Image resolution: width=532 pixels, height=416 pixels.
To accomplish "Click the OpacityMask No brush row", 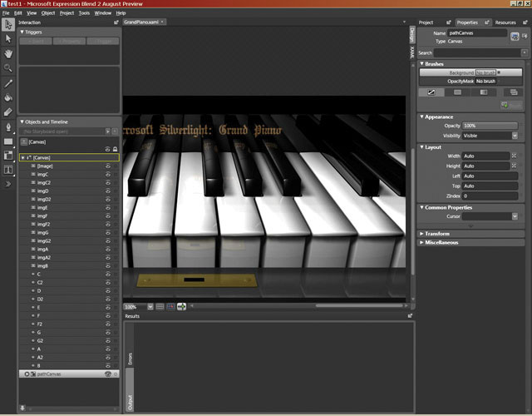I will click(470, 82).
